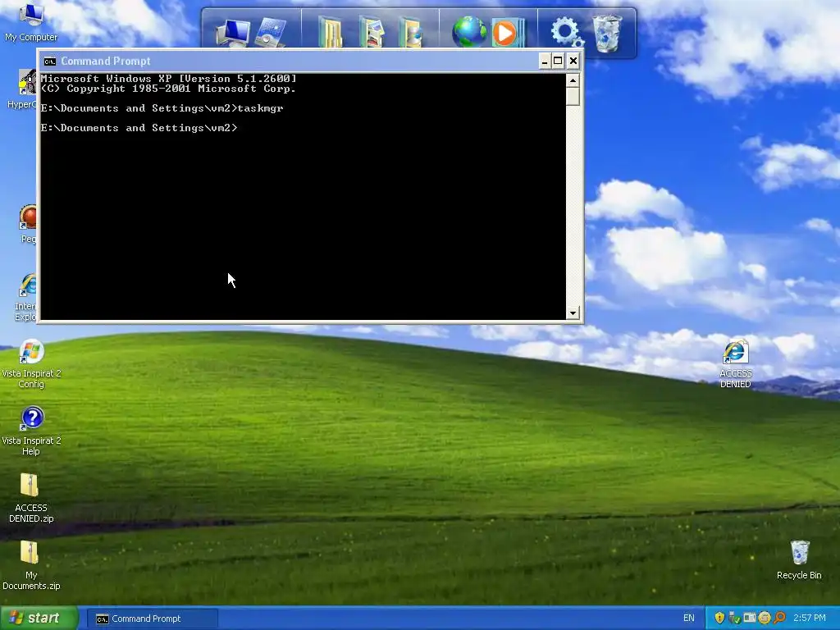Open the music folder in the dock
This screenshot has width=840, height=630.
[411, 32]
